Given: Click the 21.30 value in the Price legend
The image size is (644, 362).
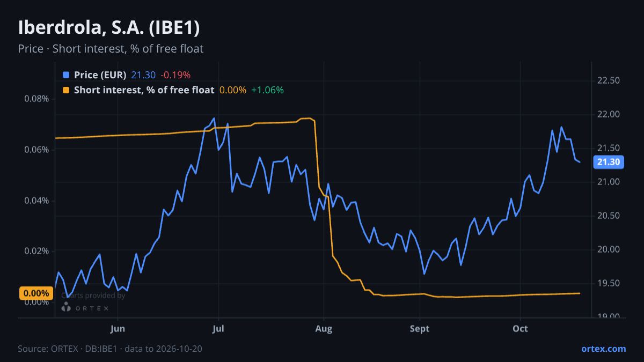Looking at the screenshot, I should 143,75.
